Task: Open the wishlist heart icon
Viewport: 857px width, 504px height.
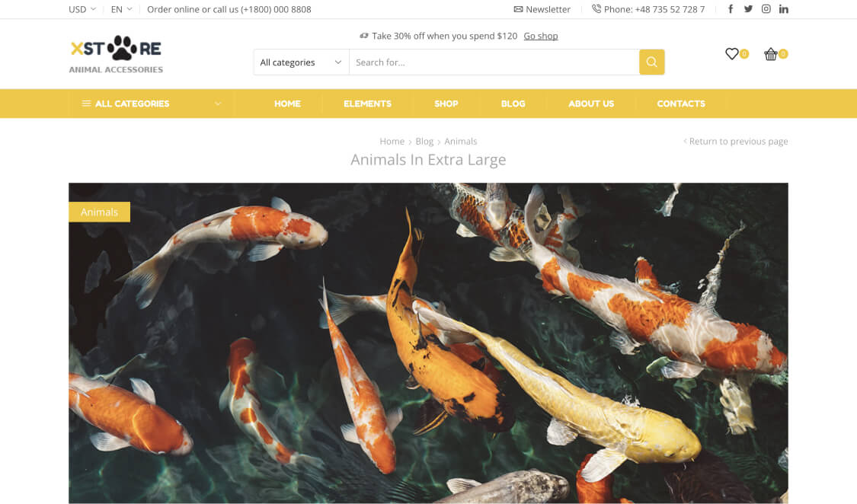Action: coord(732,53)
